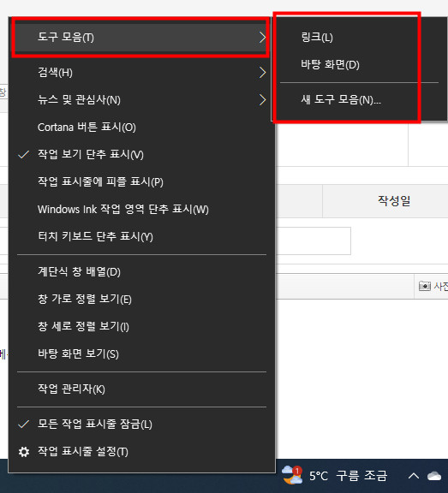Expand the 도구 모음(T) submenu

click(x=140, y=38)
